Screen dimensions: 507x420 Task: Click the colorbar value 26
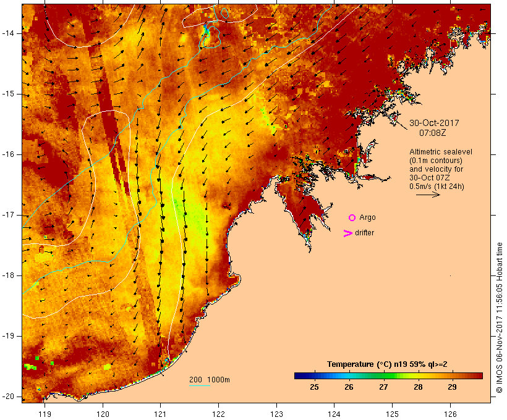(349, 387)
